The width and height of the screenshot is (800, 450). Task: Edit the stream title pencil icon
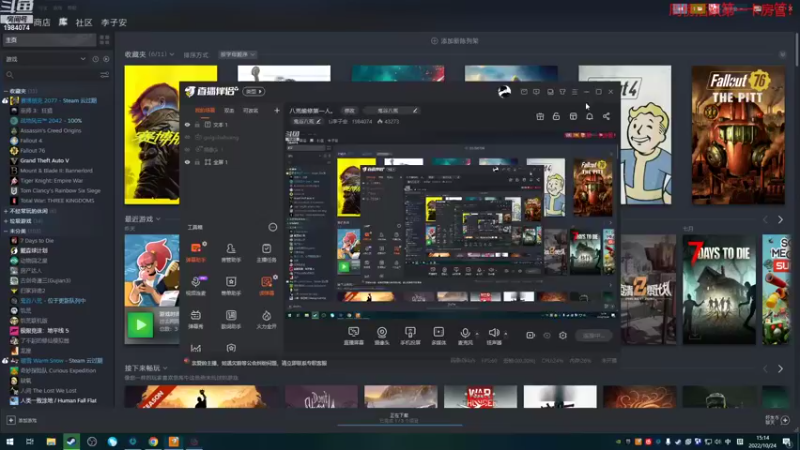coord(415,110)
